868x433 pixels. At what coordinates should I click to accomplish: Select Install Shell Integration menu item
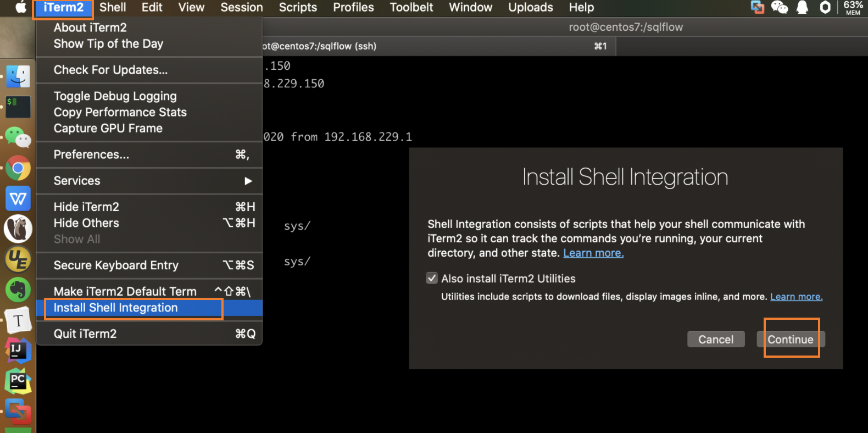(149, 308)
